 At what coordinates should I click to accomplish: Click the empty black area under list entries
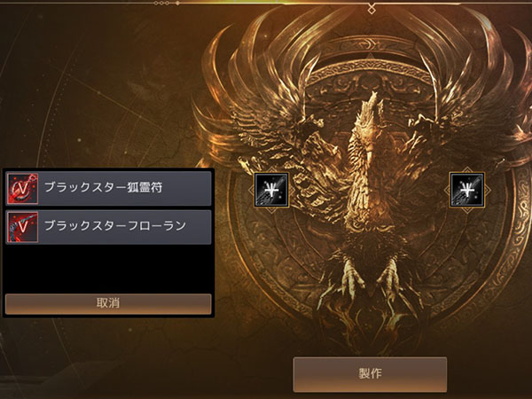[x=108, y=268]
